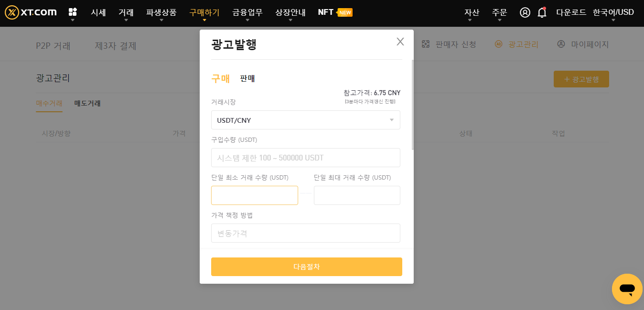This screenshot has width=644, height=310.
Task: Expand the 파생상품 menu
Action: [161, 12]
